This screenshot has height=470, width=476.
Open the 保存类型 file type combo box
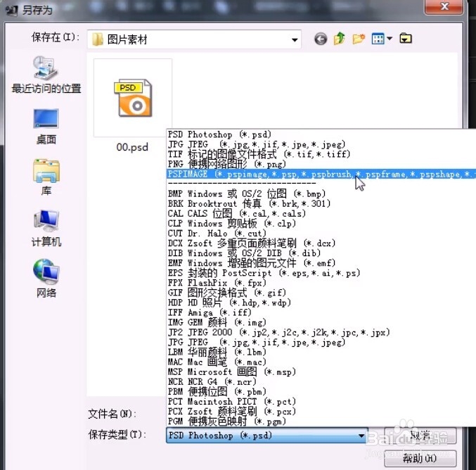[266, 435]
